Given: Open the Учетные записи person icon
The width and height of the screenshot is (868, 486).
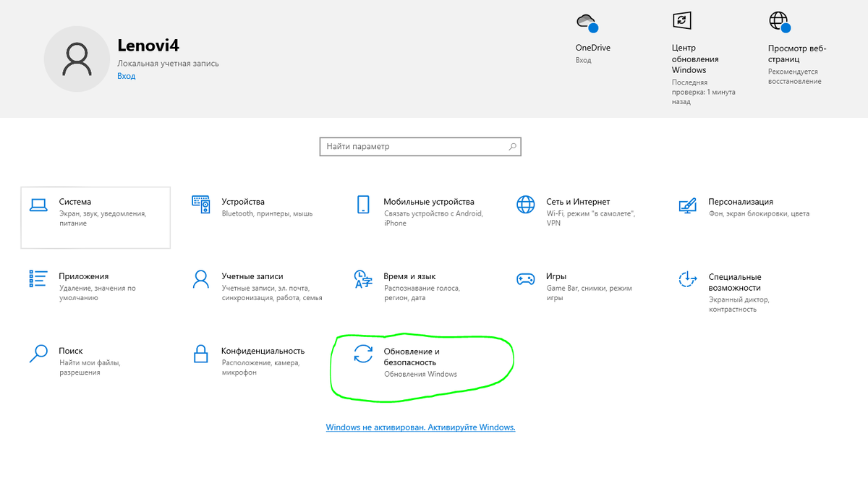Looking at the screenshot, I should tap(200, 278).
